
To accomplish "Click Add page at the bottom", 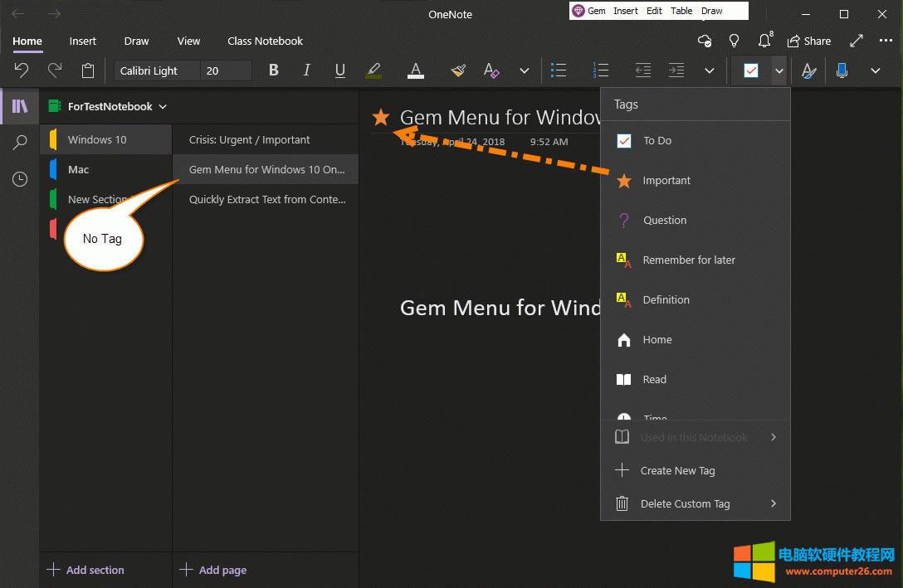I will click(213, 570).
